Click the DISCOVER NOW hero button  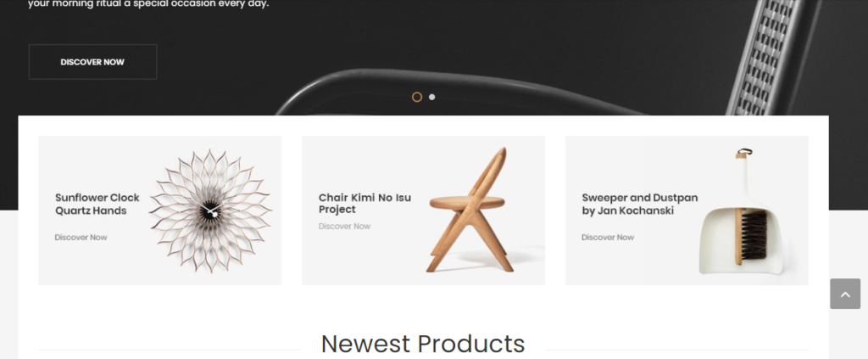(92, 62)
